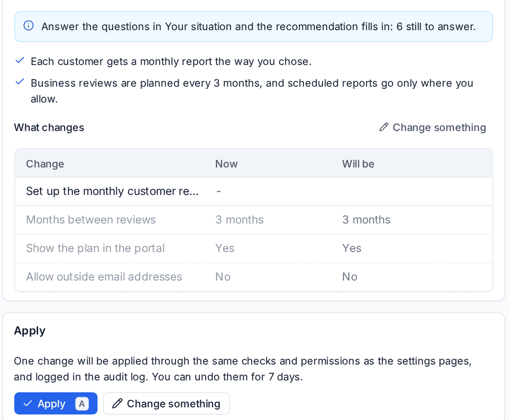Click the pencil icon beside What changes heading
The width and height of the screenshot is (509, 420).
(384, 127)
